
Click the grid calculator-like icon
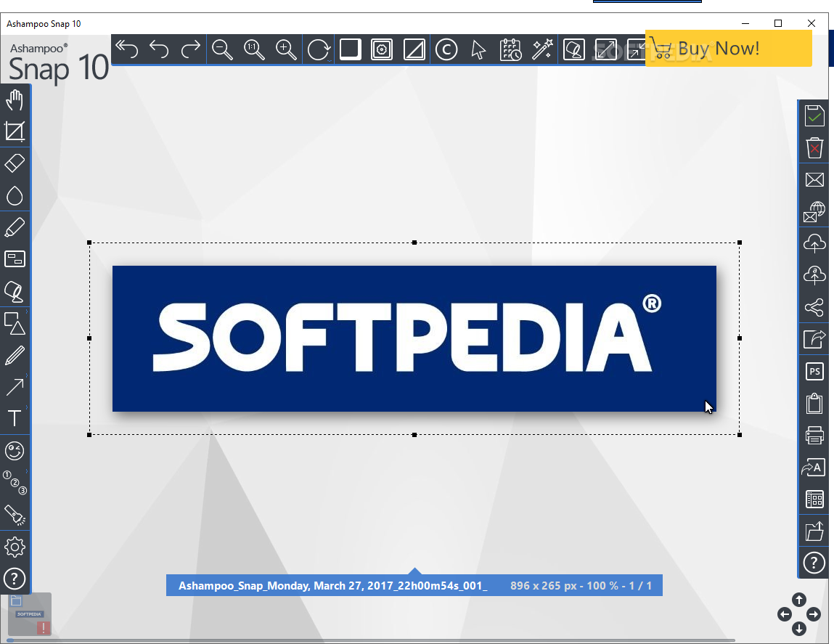click(x=814, y=500)
